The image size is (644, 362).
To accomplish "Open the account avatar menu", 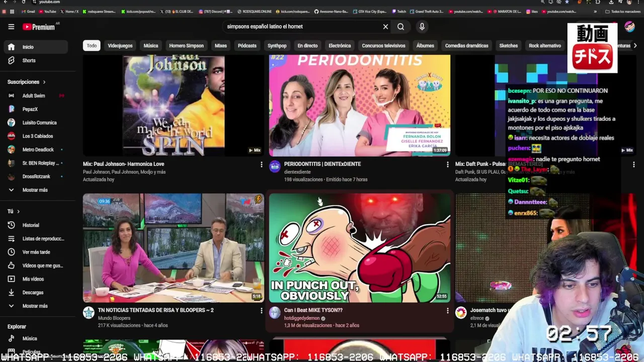I will click(x=629, y=27).
